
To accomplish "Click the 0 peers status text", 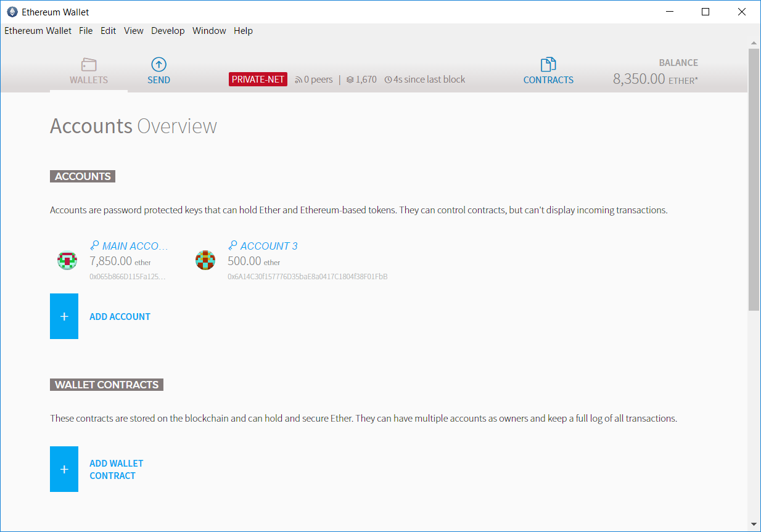I will pos(318,80).
